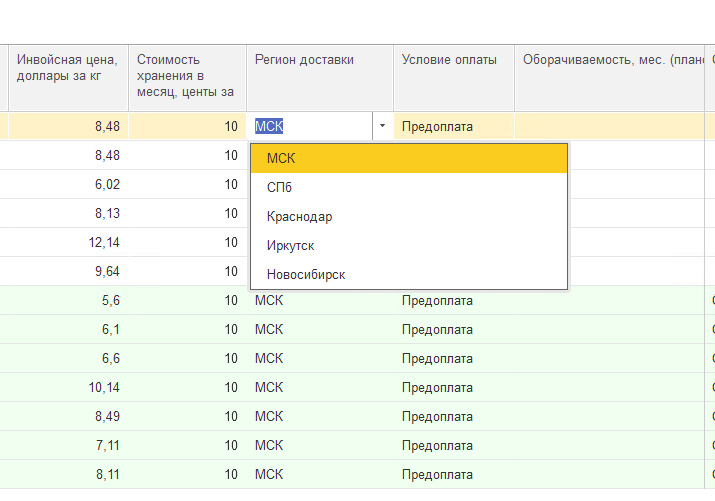Select the invoice price cell 8,49

(x=68, y=416)
